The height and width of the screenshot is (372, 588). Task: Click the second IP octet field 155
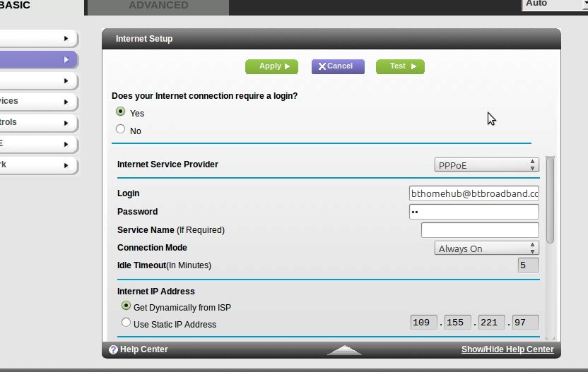(x=457, y=323)
